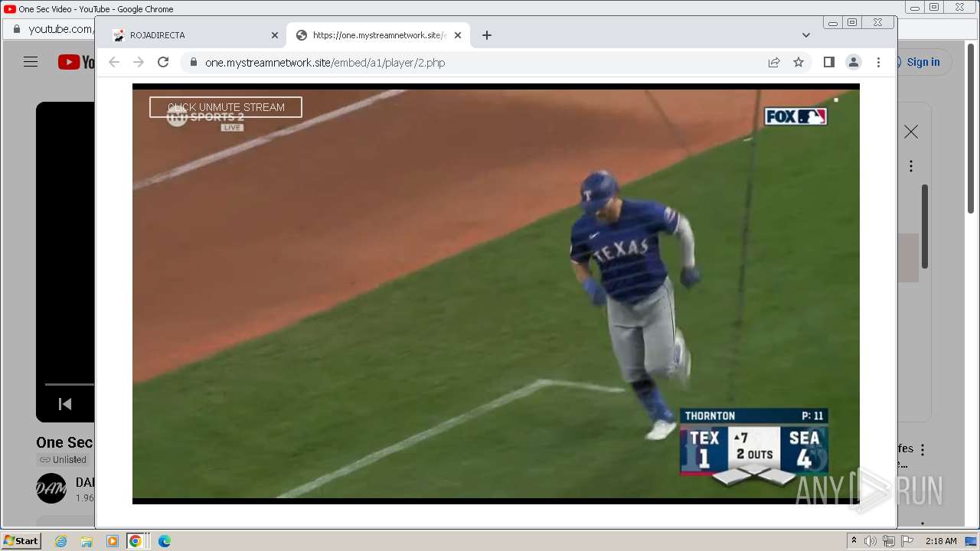Click YouTube player previous video button

pyautogui.click(x=65, y=404)
